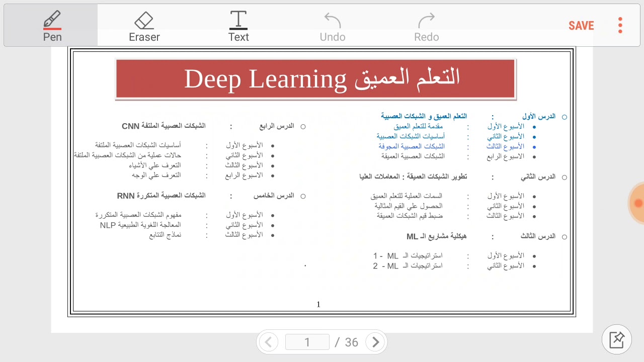
Task: Tap the floating edit note button
Action: (617, 340)
